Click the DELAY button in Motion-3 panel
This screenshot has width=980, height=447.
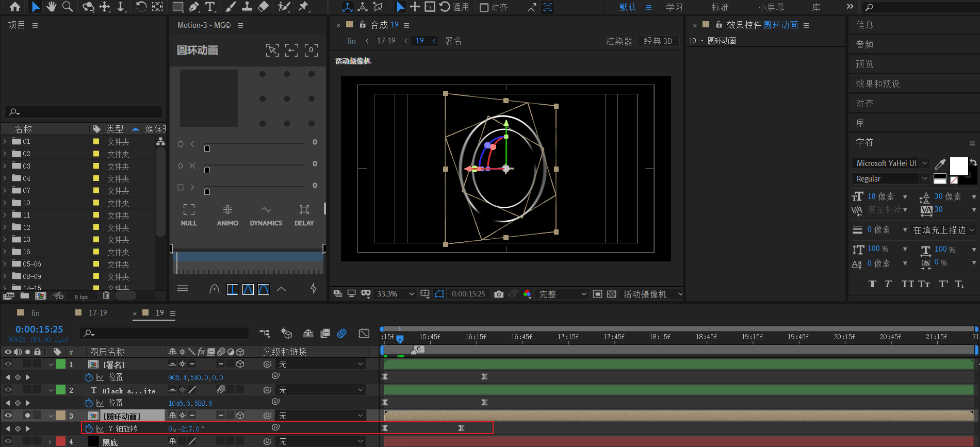(304, 215)
